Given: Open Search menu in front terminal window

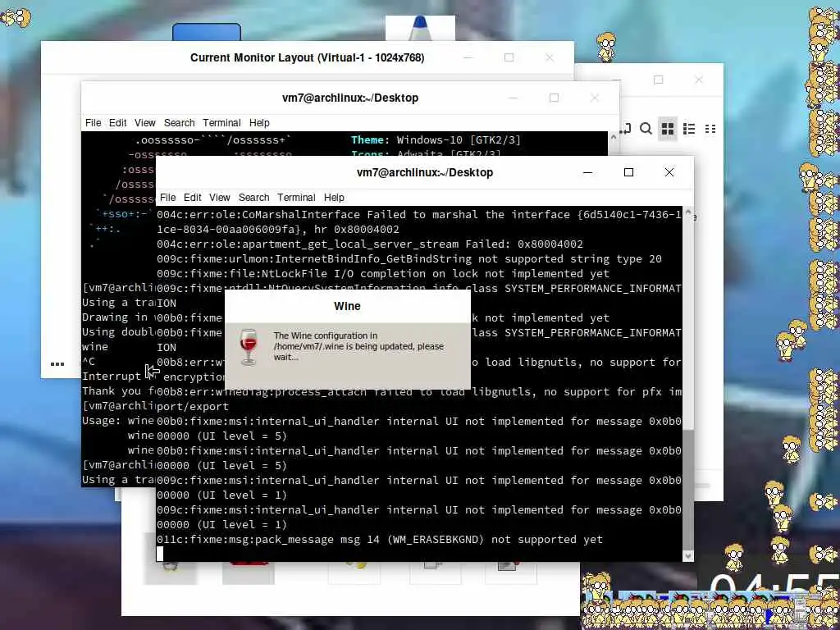Looking at the screenshot, I should [254, 197].
